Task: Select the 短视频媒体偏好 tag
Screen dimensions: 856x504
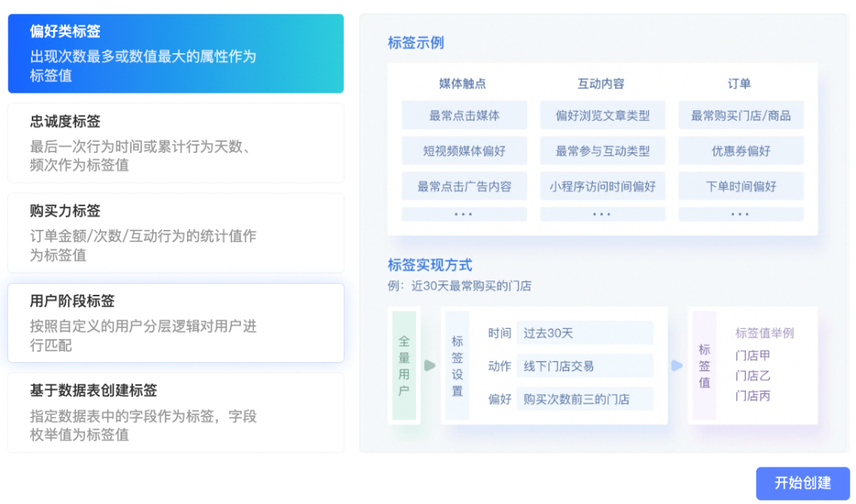Action: click(464, 151)
